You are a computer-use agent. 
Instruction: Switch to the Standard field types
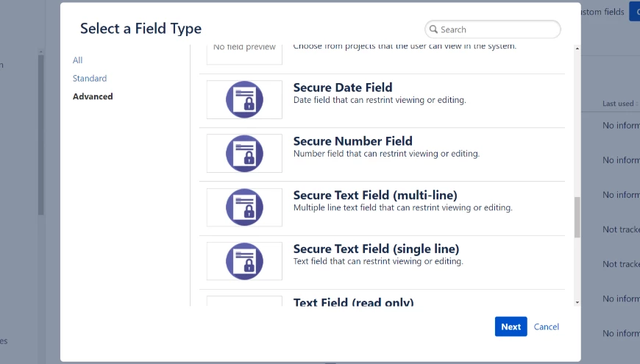point(90,79)
